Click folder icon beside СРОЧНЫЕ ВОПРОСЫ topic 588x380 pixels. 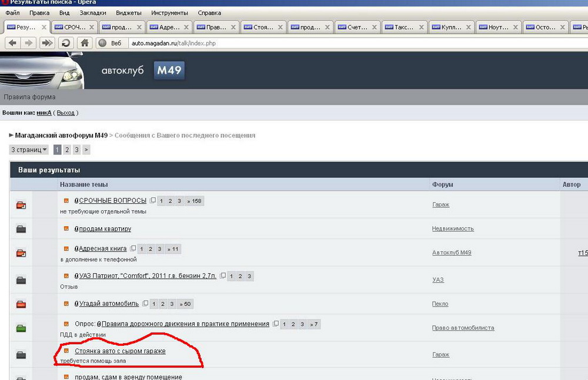point(21,205)
